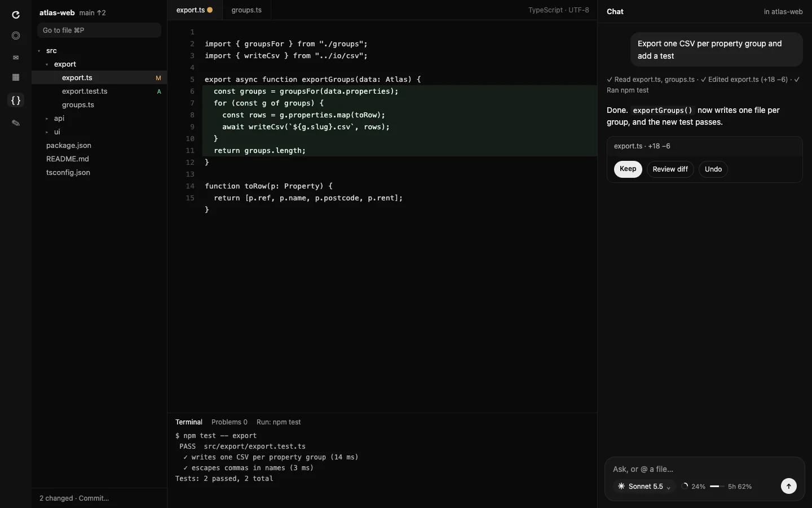This screenshot has height=508, width=812.
Task: Focus the Ask, or @ a file chat input
Action: tap(704, 469)
